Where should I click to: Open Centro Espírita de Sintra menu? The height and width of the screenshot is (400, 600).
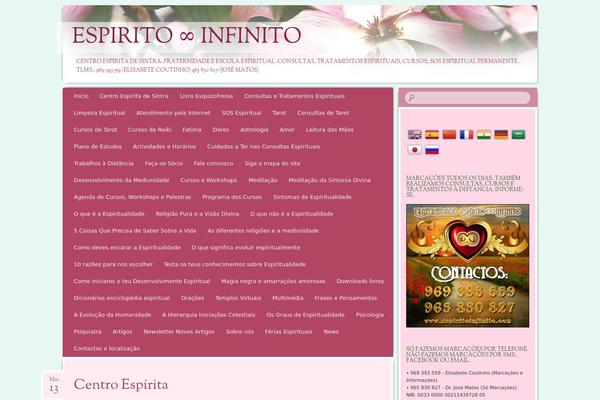134,96
